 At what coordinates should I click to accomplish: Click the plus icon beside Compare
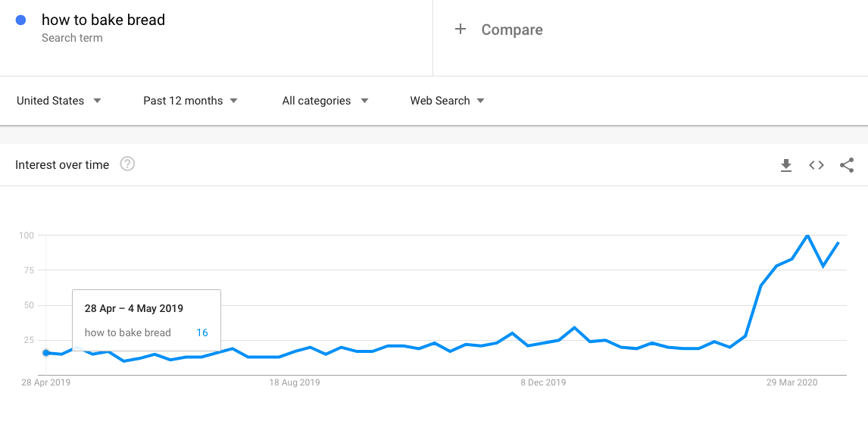(460, 30)
